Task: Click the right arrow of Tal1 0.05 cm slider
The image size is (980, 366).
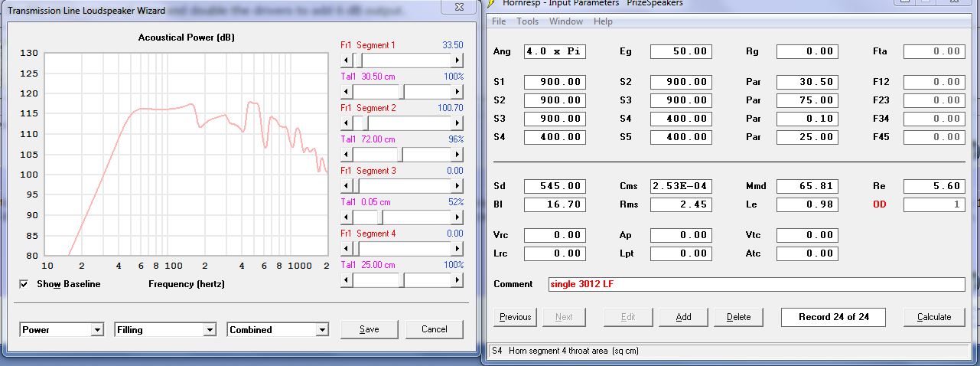Action: point(457,217)
